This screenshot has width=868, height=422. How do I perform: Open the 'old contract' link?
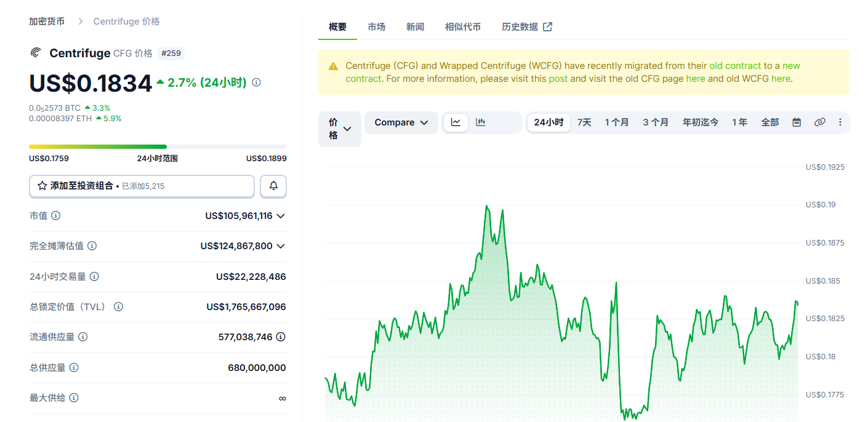click(735, 66)
